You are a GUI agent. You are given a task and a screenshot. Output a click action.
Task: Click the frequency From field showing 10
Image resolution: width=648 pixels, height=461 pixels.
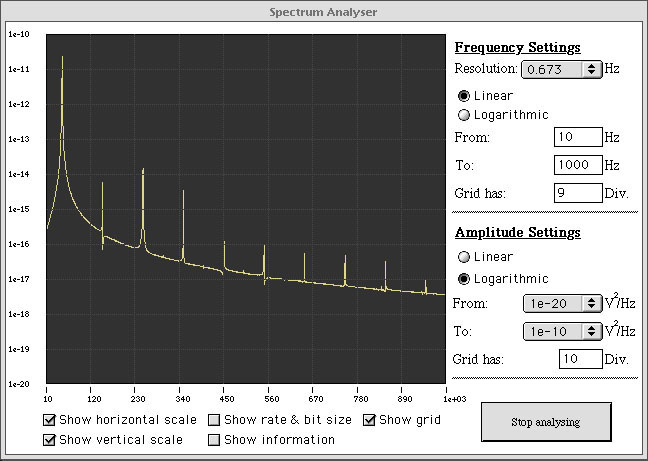[x=578, y=137]
